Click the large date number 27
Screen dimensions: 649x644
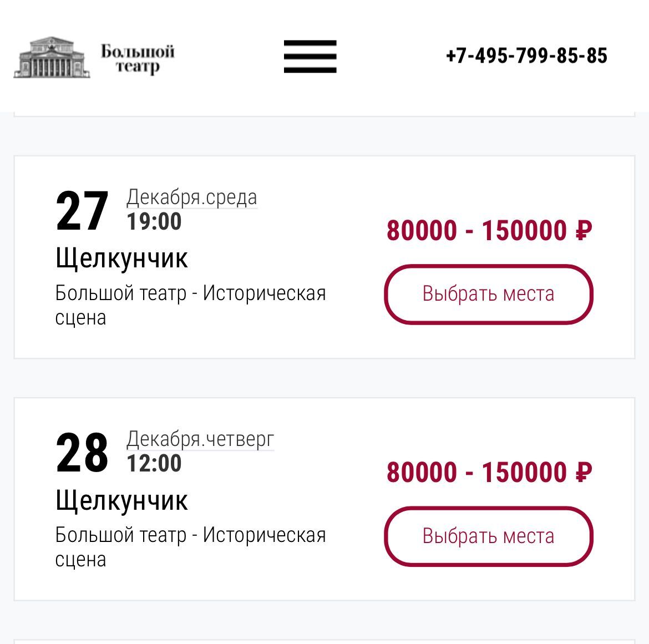click(x=82, y=211)
